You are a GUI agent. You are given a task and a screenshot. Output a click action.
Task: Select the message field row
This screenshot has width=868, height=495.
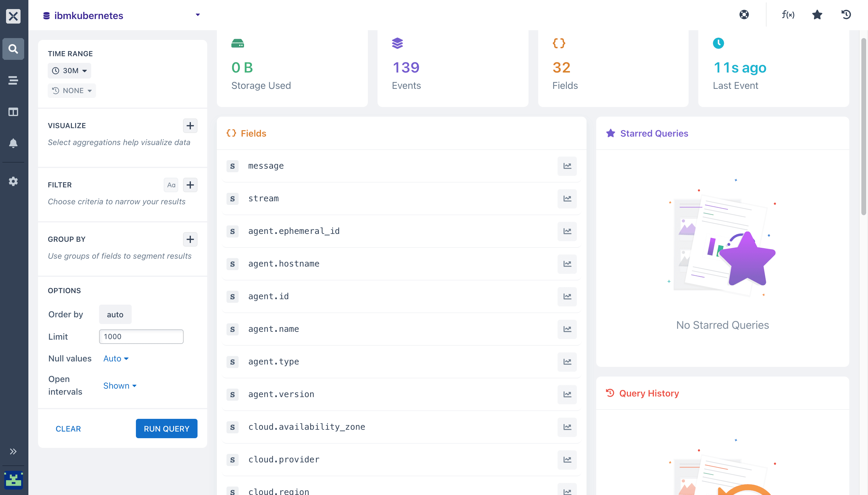click(401, 166)
